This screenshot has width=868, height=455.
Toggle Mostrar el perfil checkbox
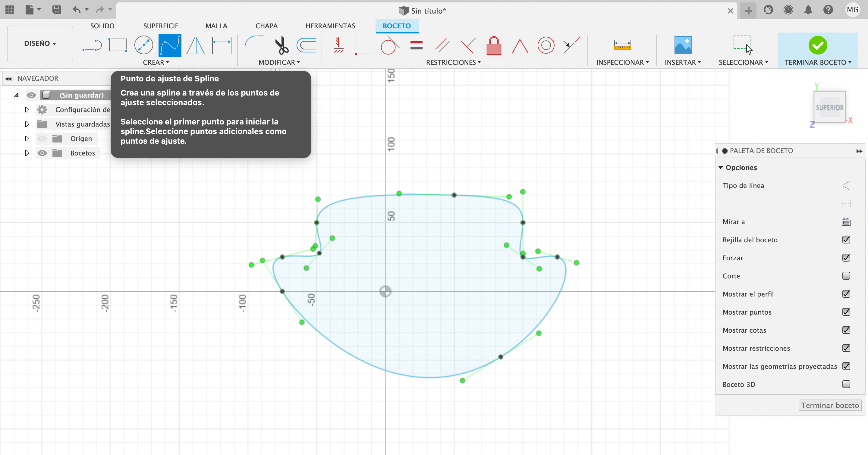[x=846, y=294]
